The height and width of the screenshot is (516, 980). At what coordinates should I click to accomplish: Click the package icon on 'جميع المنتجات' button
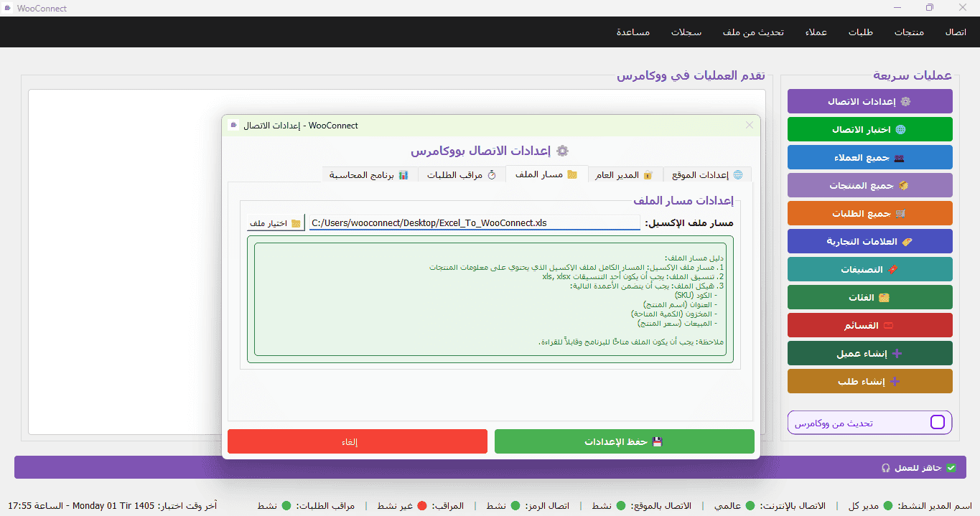(903, 186)
